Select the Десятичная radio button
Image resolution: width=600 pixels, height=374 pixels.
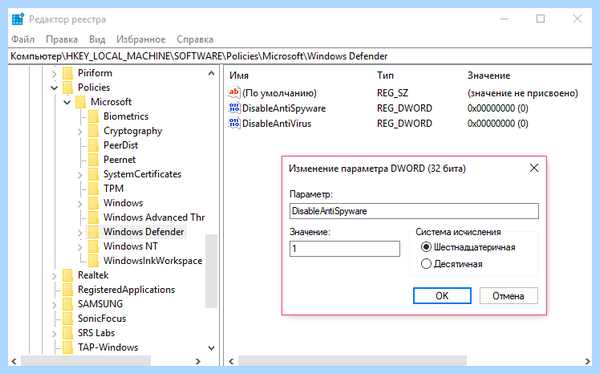click(426, 264)
